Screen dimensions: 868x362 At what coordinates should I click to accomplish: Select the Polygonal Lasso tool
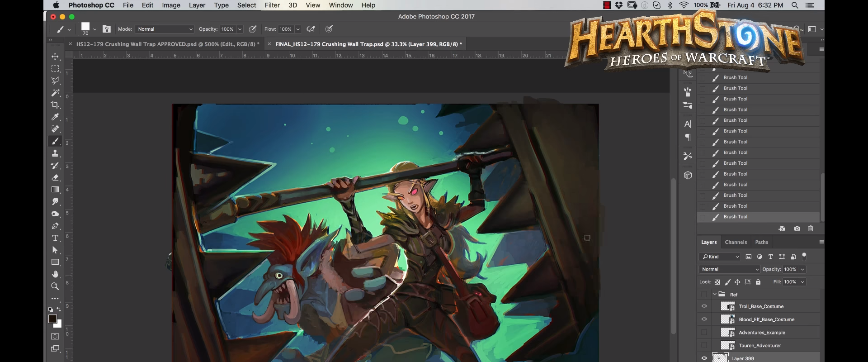(x=55, y=81)
